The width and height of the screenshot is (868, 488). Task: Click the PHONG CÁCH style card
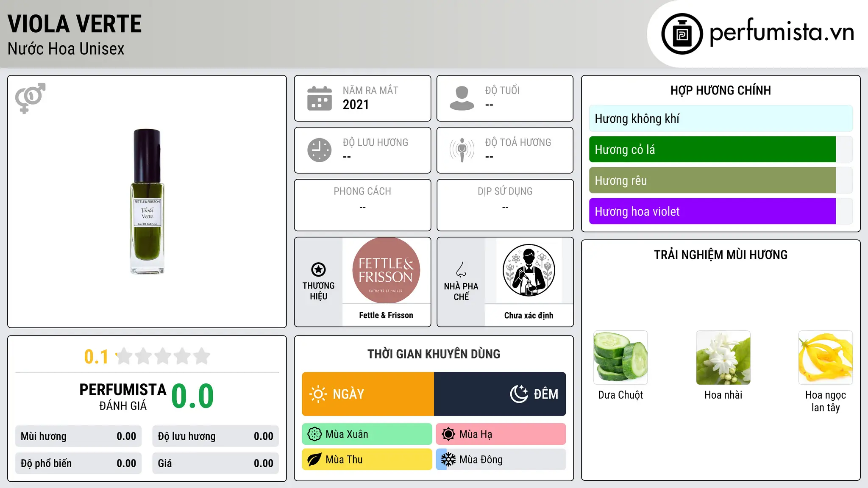click(x=363, y=205)
